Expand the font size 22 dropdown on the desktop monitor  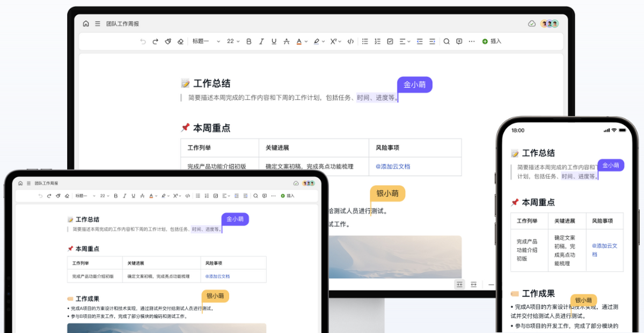[233, 41]
